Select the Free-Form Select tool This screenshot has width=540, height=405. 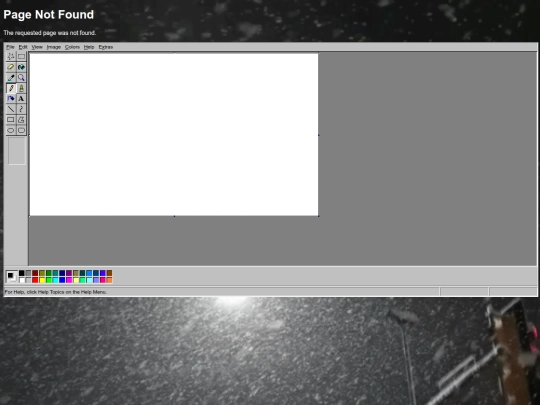coord(11,56)
